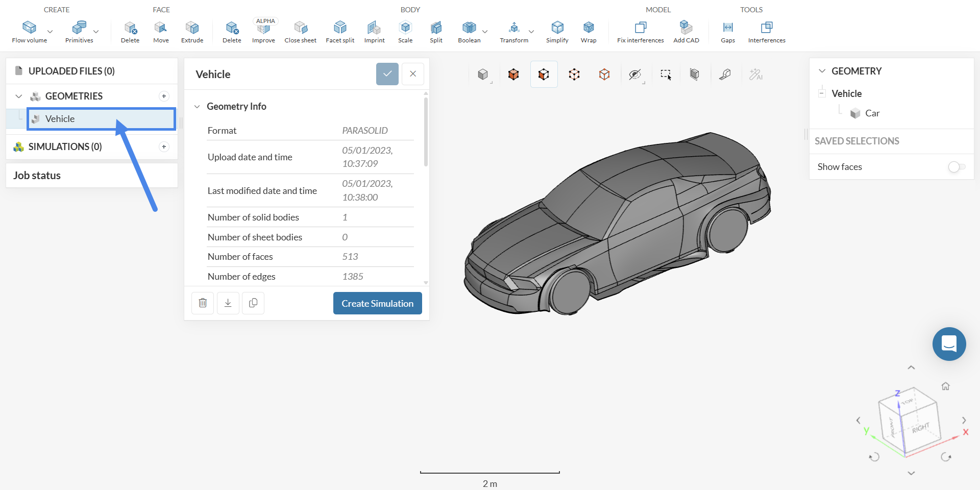Download the Vehicle geometry

228,303
